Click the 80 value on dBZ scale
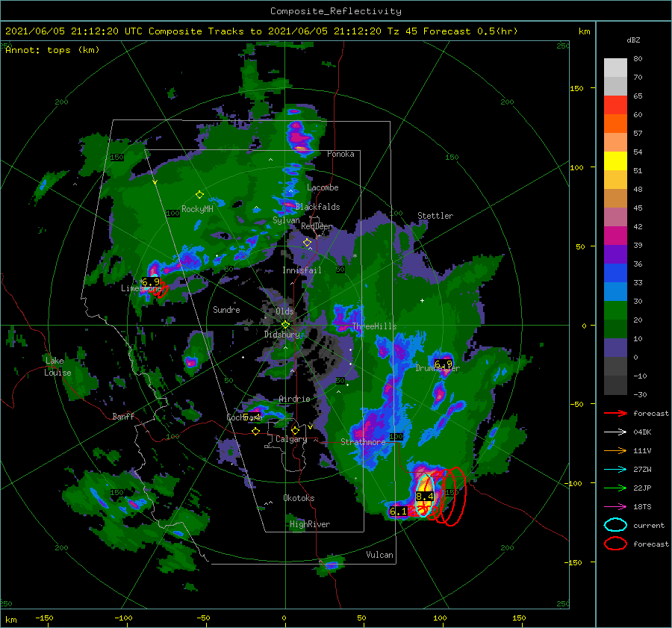The image size is (672, 628). pyautogui.click(x=638, y=59)
